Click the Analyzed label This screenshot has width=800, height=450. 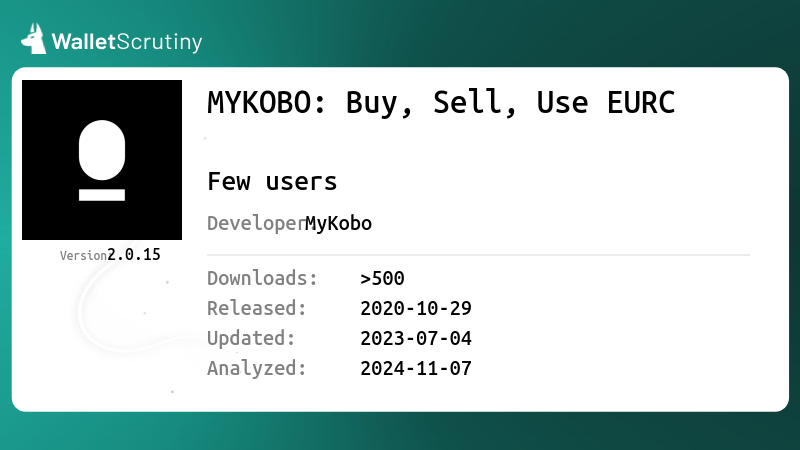point(257,369)
